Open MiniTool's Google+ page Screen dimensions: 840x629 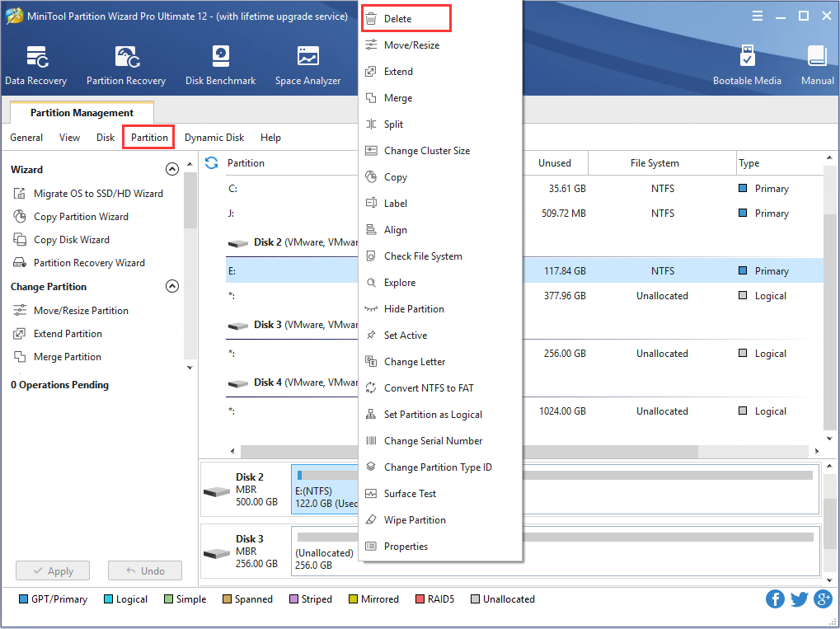823,599
